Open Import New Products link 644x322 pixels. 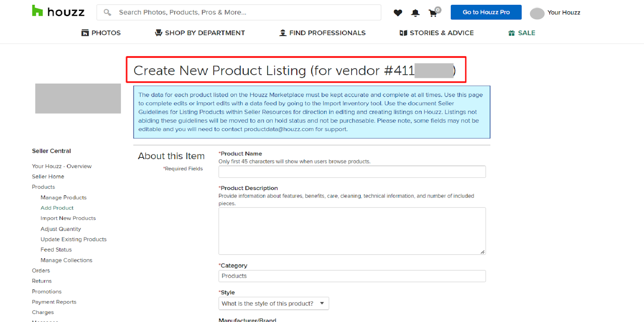coord(68,219)
